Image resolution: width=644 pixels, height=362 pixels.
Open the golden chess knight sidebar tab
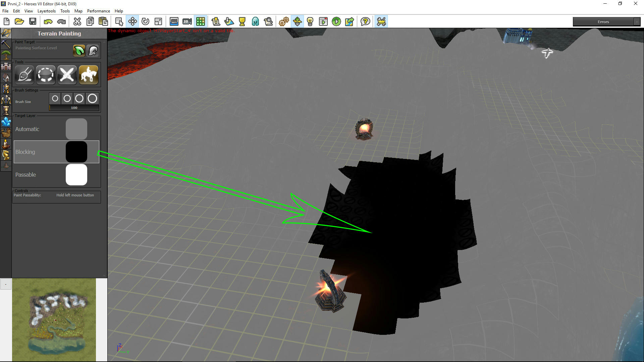point(6,155)
